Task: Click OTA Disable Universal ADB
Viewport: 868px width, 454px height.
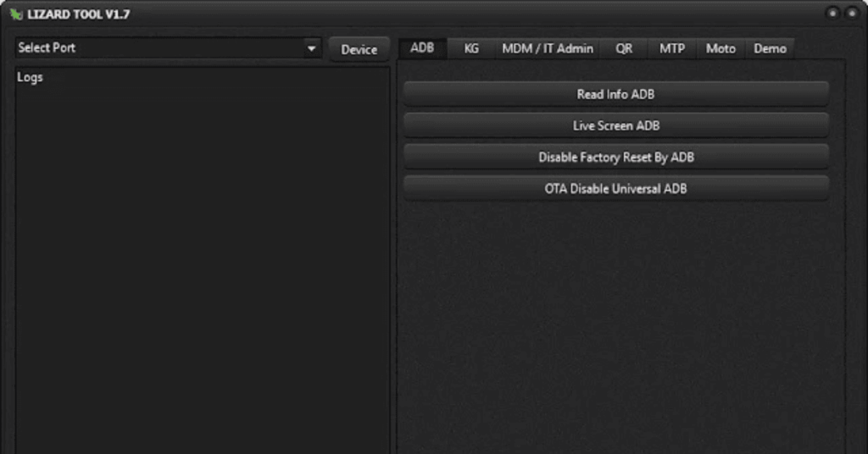Action: point(616,189)
